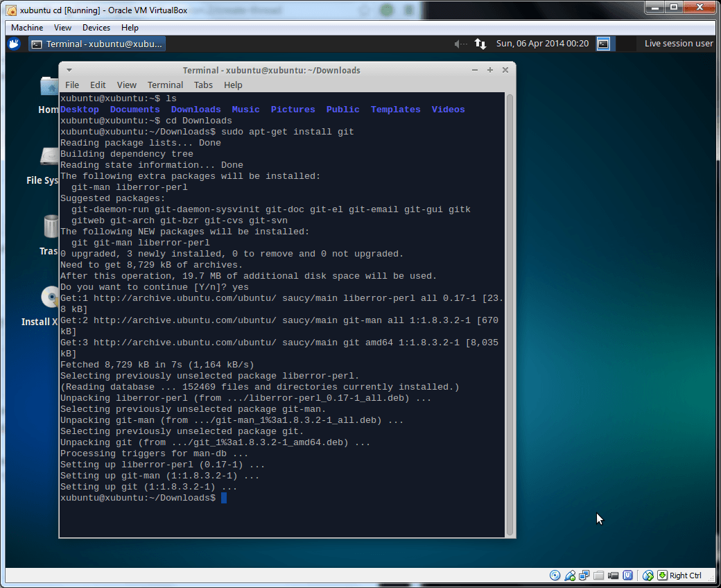Click the 'sudo apt-get install git' command line
Viewport: 721px width, 588px height.
click(207, 132)
